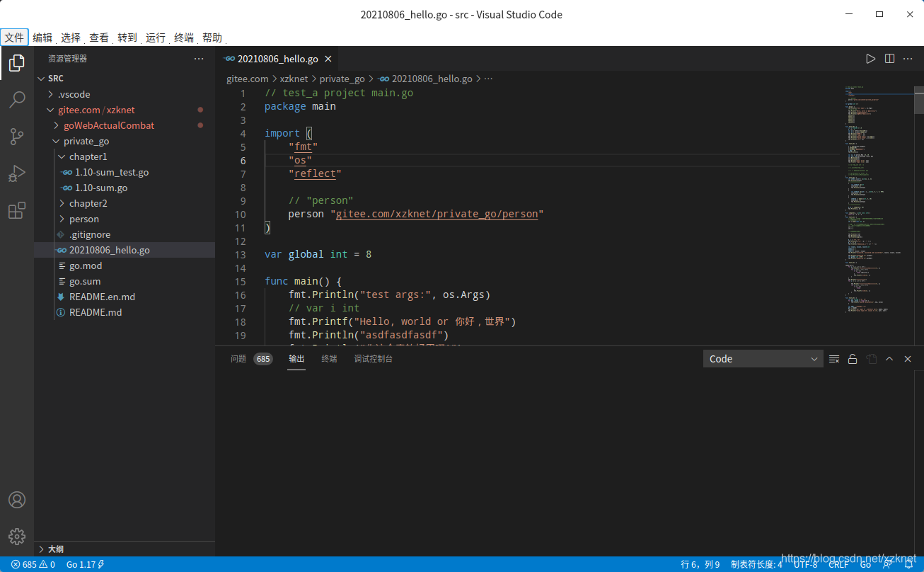Toggle the output scroll lock
Image resolution: width=924 pixels, height=572 pixels.
[853, 359]
